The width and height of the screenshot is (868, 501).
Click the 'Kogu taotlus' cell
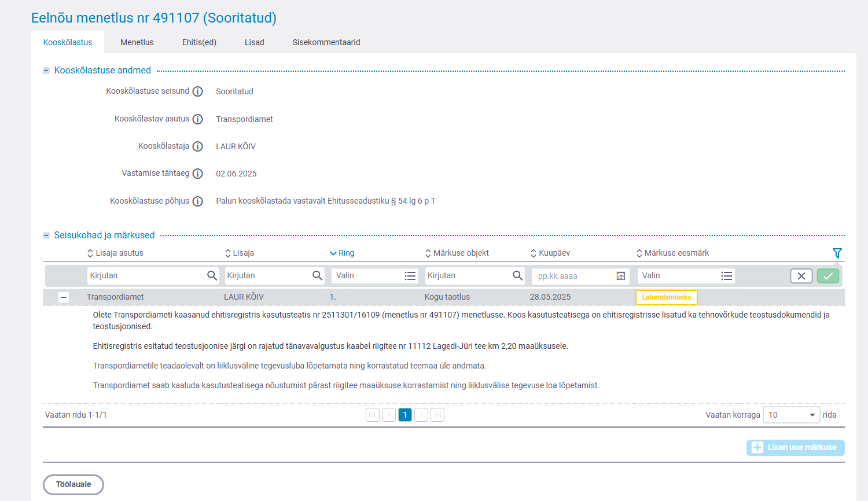[x=447, y=297]
